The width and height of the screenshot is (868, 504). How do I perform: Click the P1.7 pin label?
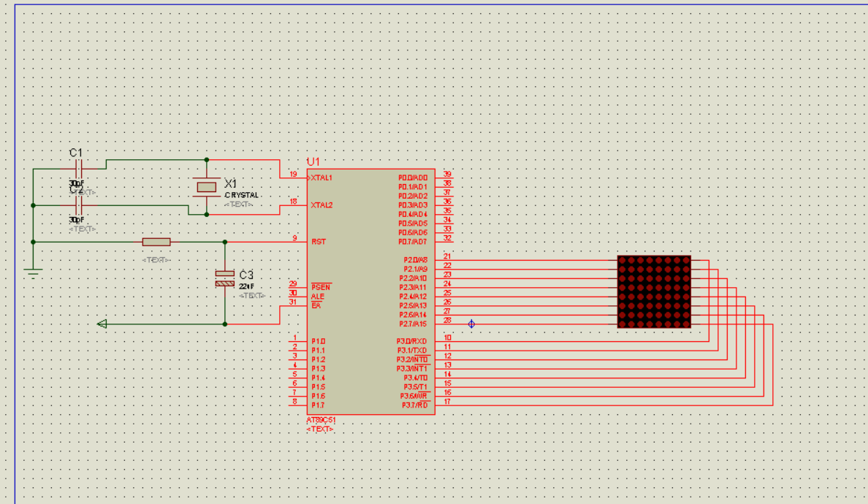pyautogui.click(x=318, y=405)
